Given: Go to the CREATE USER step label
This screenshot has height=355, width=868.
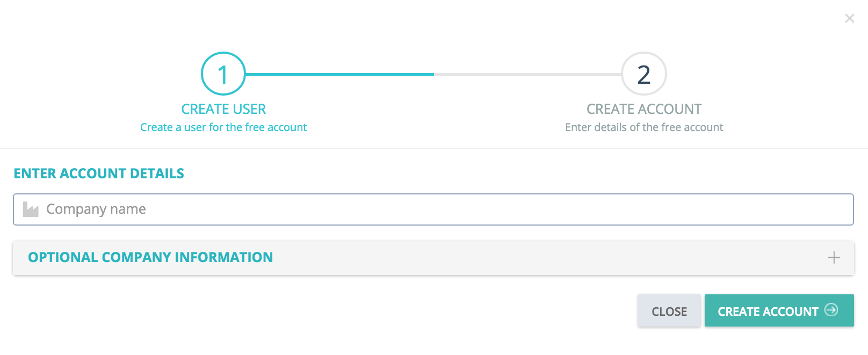Looking at the screenshot, I should (x=223, y=109).
